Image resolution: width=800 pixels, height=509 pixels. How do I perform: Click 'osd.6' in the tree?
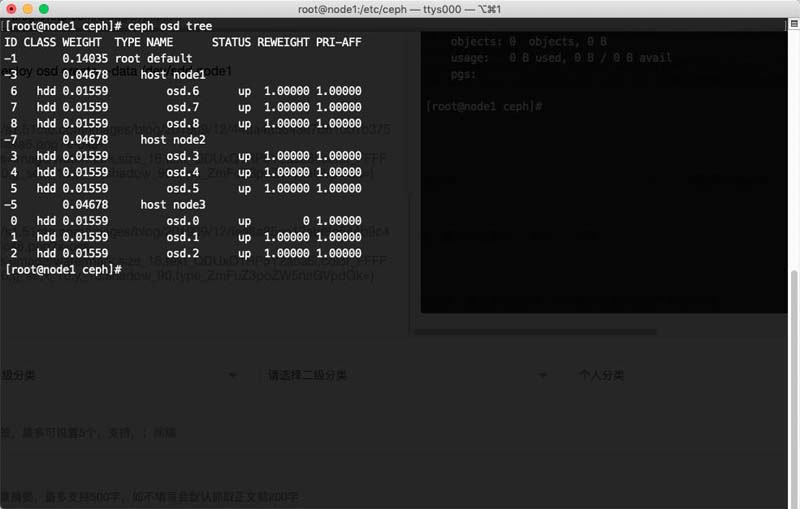pyautogui.click(x=183, y=91)
